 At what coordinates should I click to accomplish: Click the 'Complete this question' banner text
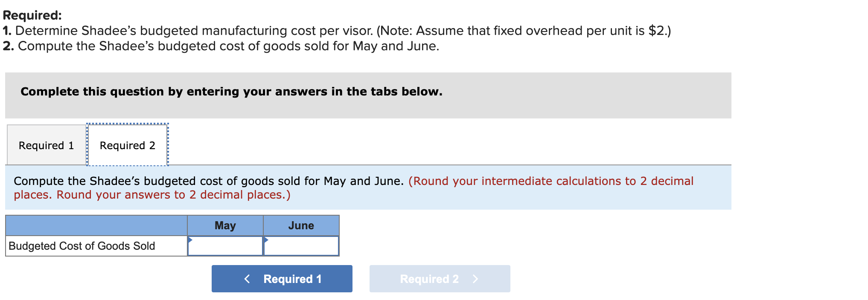[231, 92]
